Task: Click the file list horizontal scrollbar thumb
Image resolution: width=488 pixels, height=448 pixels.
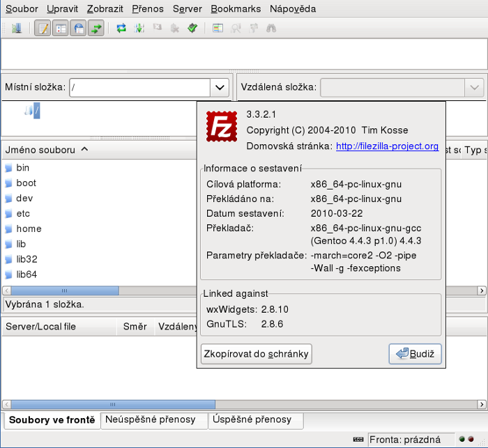Action: click(x=65, y=291)
